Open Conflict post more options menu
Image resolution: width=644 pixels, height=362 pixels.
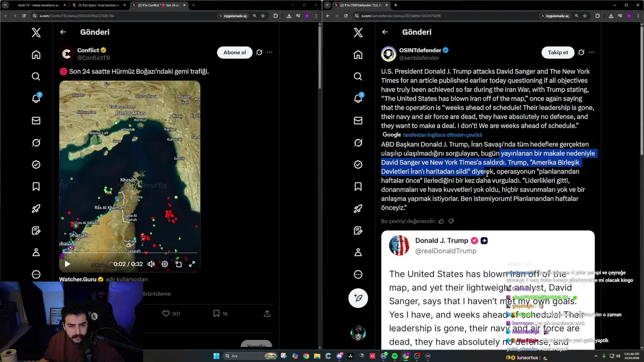tap(270, 52)
